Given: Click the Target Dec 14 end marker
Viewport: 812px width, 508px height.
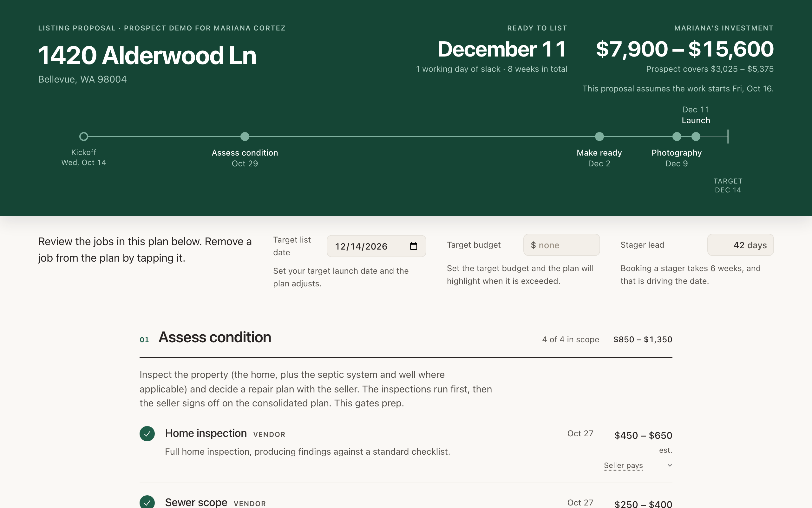Looking at the screenshot, I should tap(728, 137).
